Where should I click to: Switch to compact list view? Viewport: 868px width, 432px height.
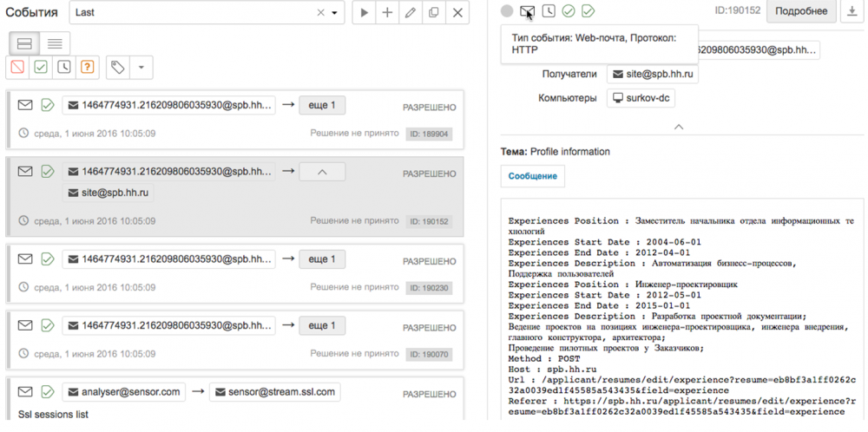(55, 43)
